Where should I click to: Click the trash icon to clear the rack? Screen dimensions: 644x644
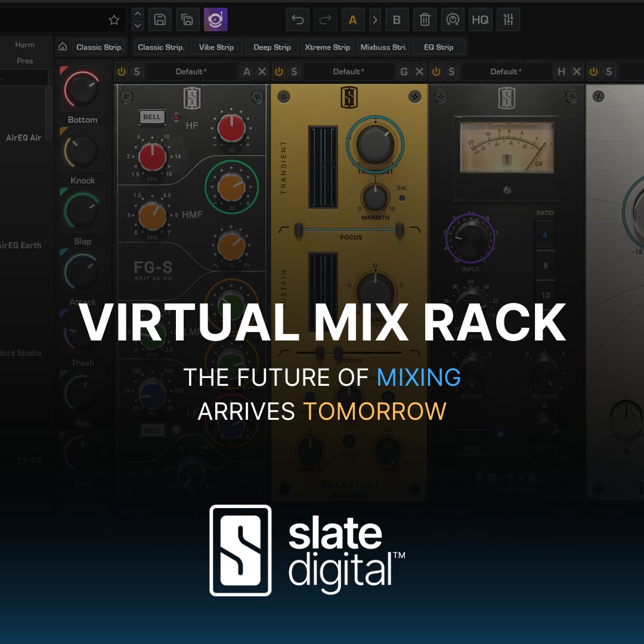point(425,19)
